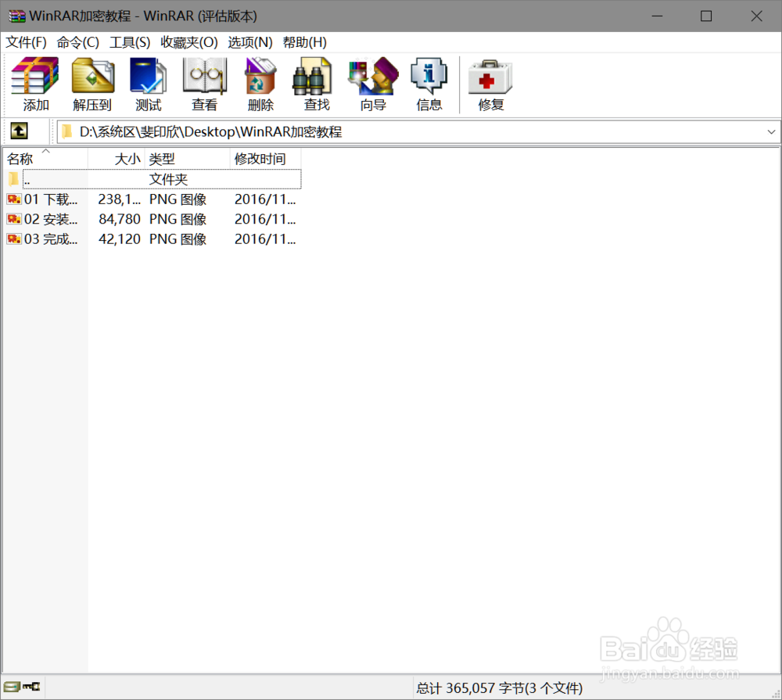Click the folder icon in address bar
Image resolution: width=782 pixels, height=700 pixels.
(x=66, y=131)
